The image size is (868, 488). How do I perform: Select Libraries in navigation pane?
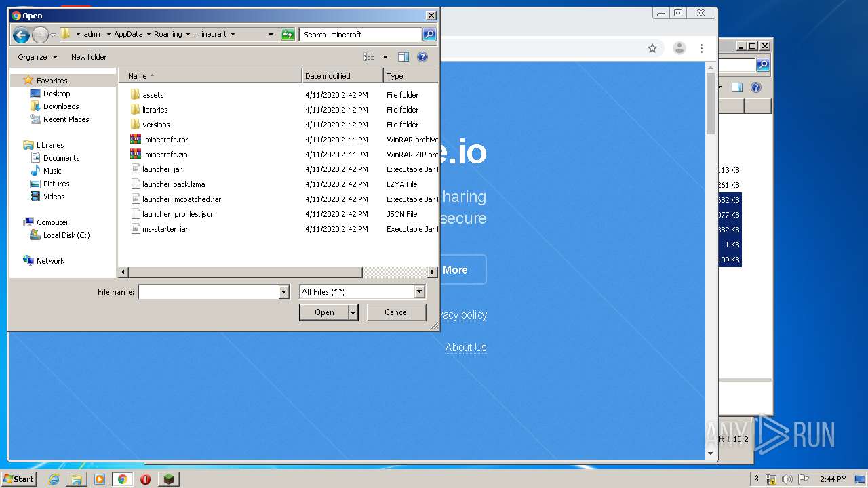click(x=50, y=145)
